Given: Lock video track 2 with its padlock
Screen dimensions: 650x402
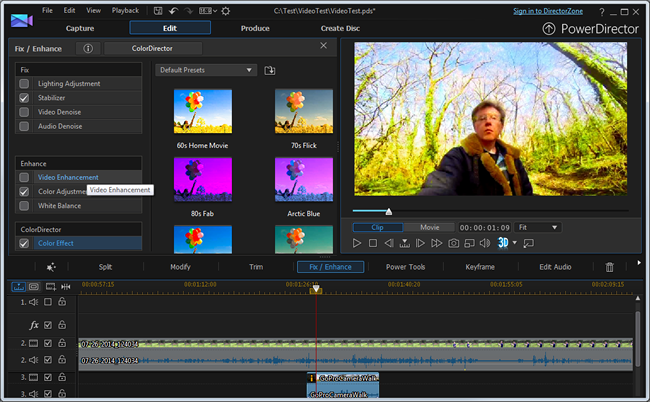Looking at the screenshot, I should pos(62,343).
